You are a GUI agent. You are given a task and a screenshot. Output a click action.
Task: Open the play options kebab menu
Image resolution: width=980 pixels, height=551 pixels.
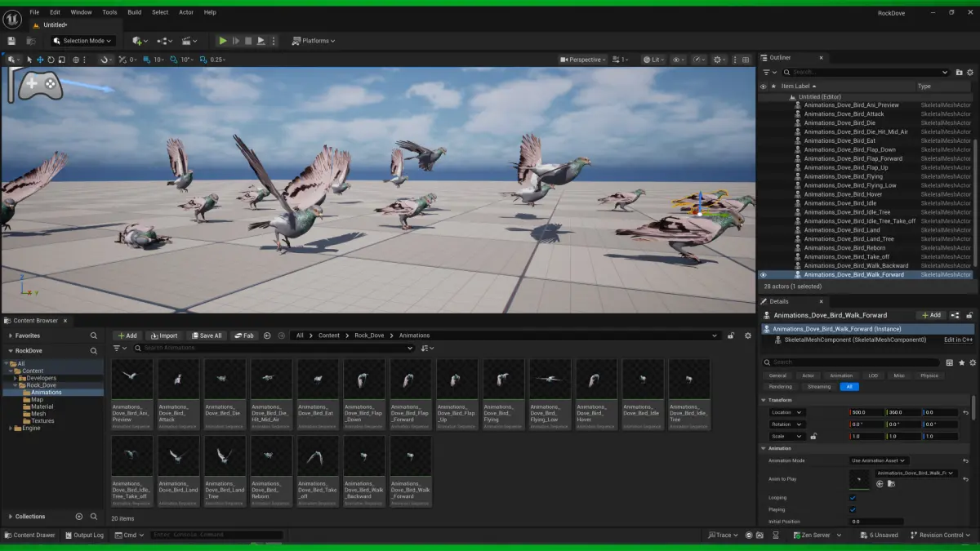[274, 41]
